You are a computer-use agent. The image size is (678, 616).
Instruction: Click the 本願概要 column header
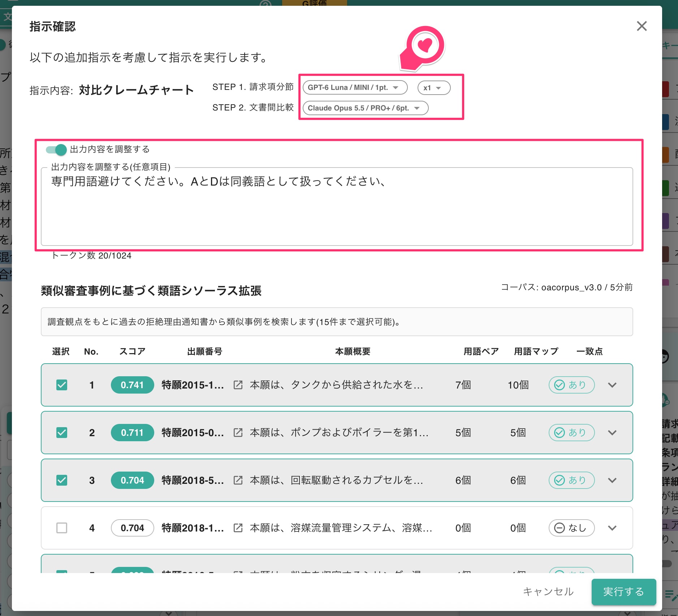point(353,351)
